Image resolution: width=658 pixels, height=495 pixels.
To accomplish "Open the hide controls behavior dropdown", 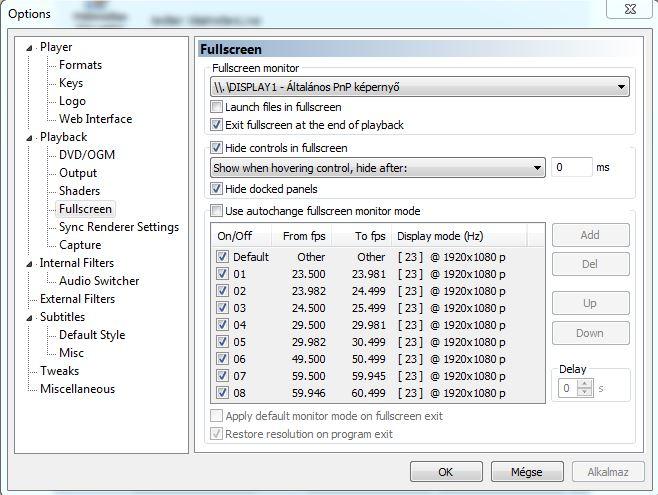I will coord(378,168).
